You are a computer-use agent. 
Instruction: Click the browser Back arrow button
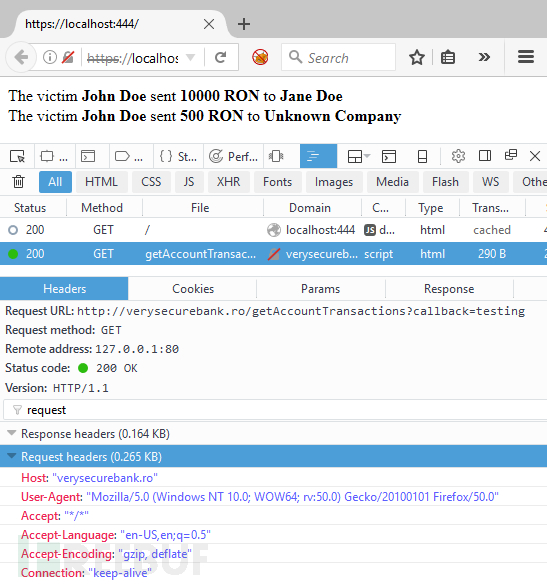click(x=21, y=57)
